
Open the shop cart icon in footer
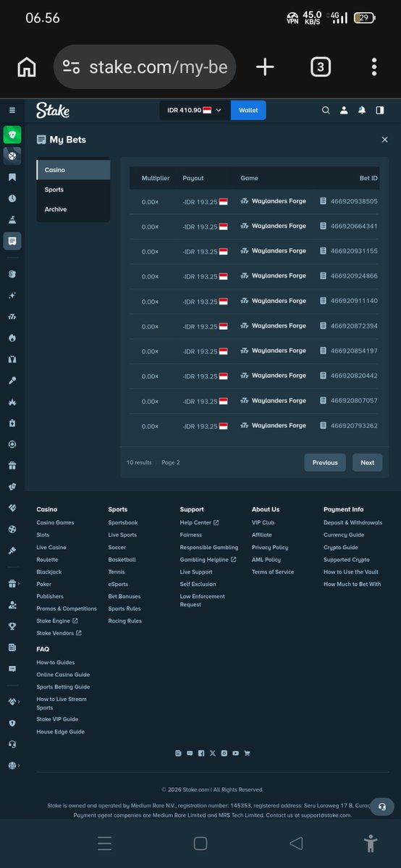pyautogui.click(x=247, y=753)
